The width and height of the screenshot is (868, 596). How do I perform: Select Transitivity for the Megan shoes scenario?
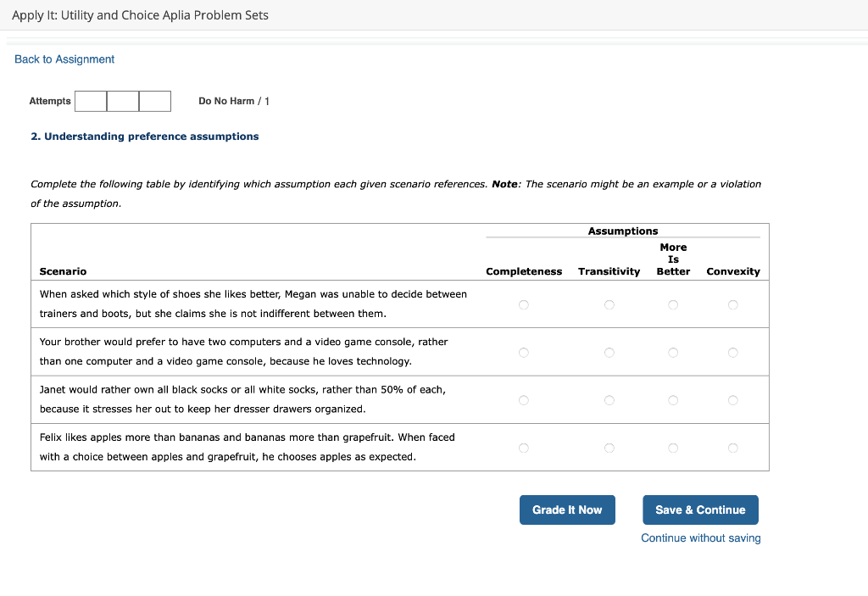coord(609,304)
